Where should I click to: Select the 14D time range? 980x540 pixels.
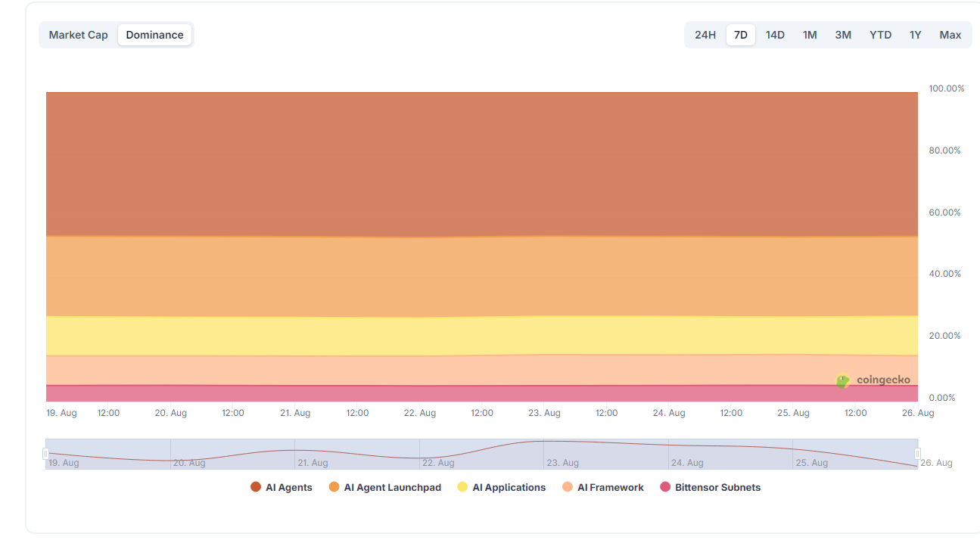(775, 34)
